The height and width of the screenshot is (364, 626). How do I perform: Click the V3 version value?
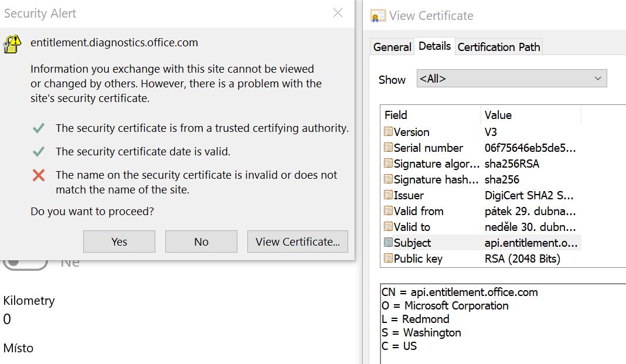[x=491, y=132]
